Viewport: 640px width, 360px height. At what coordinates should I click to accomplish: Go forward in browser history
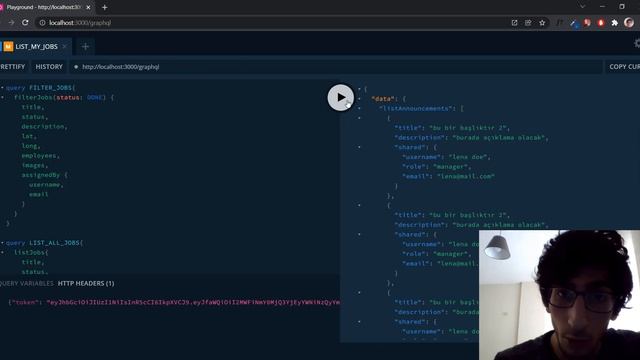[11, 23]
